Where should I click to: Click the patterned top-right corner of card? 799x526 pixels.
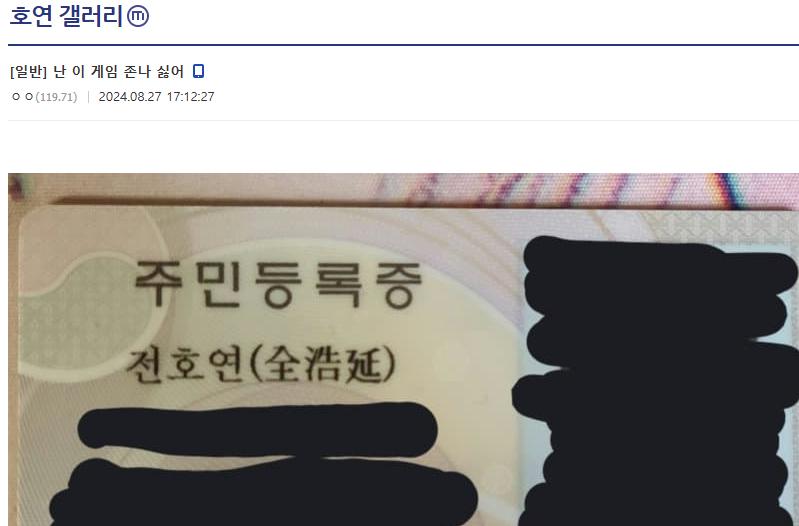[x=722, y=228]
